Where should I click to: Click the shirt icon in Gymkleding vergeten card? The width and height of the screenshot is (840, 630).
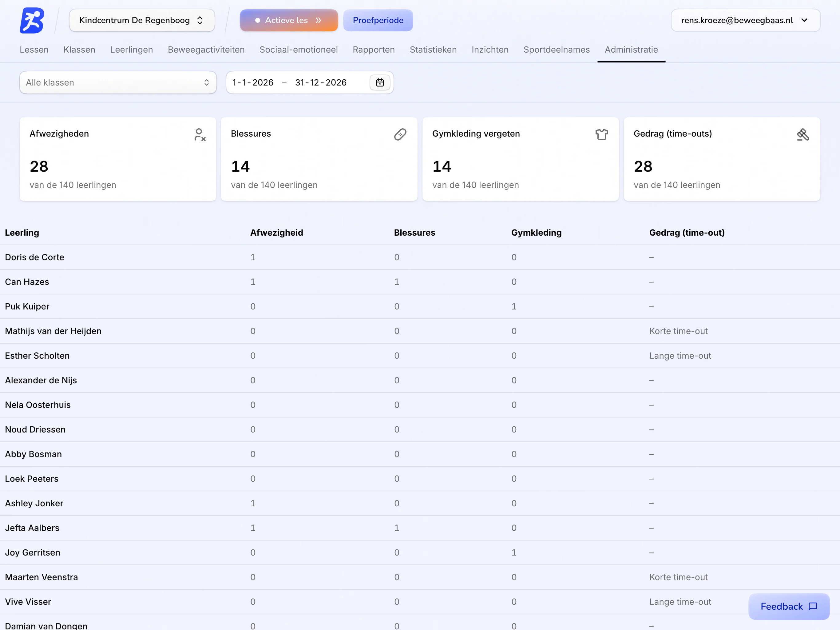pyautogui.click(x=601, y=134)
